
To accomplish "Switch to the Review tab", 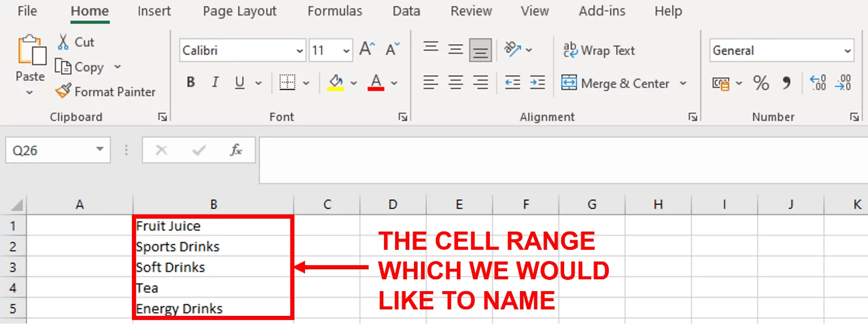I will pyautogui.click(x=471, y=11).
